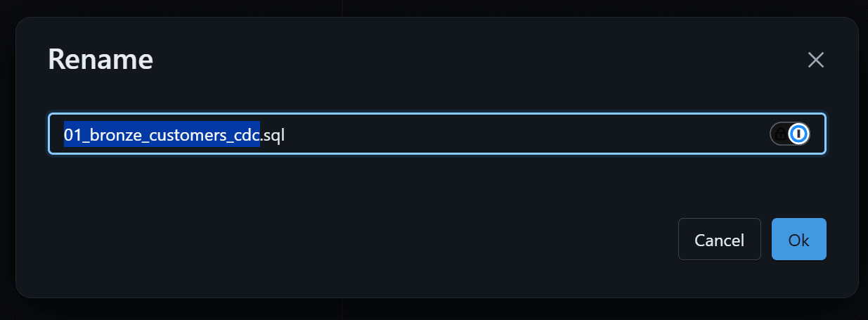Close the Rename dialog with the X
Image resolution: width=868 pixels, height=320 pixels.
pos(815,60)
